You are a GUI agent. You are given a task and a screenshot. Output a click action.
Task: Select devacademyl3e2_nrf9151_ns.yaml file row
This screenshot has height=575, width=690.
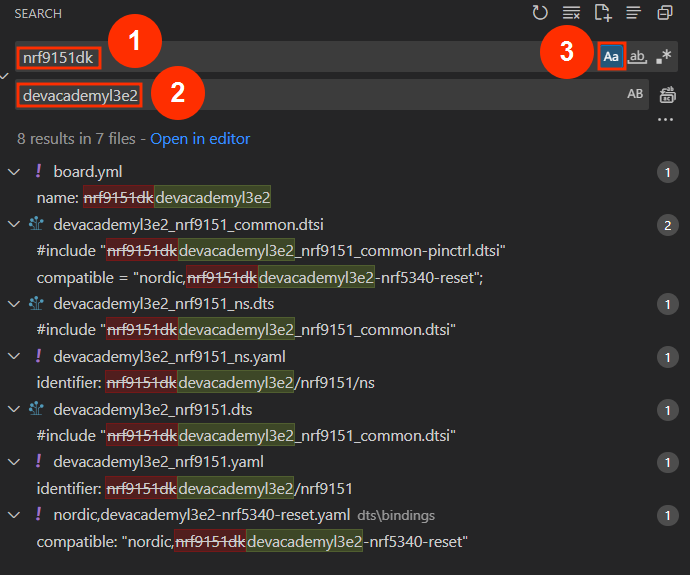345,356
